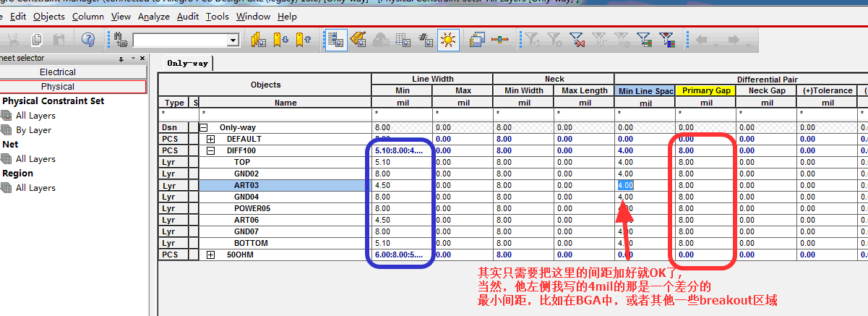Open the Audit menu
This screenshot has height=316, width=868.
pyautogui.click(x=188, y=16)
